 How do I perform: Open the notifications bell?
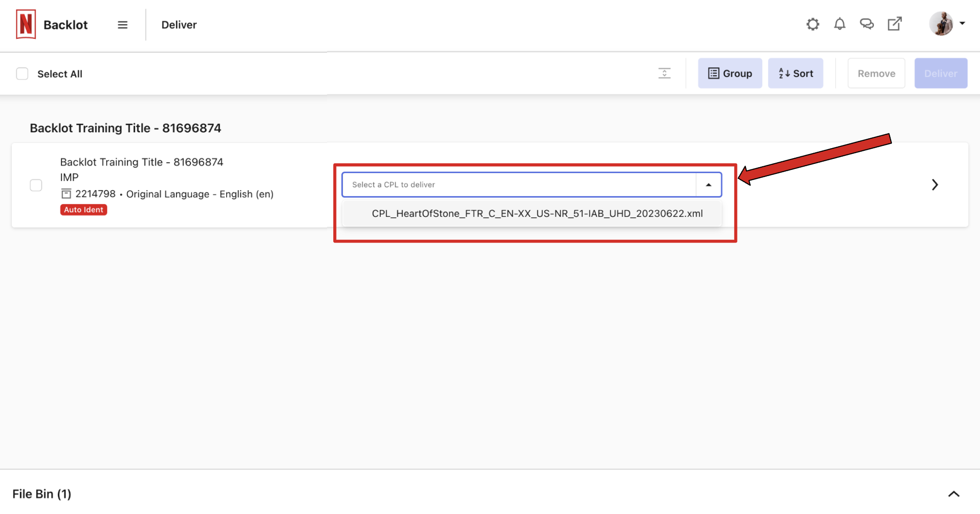[840, 24]
